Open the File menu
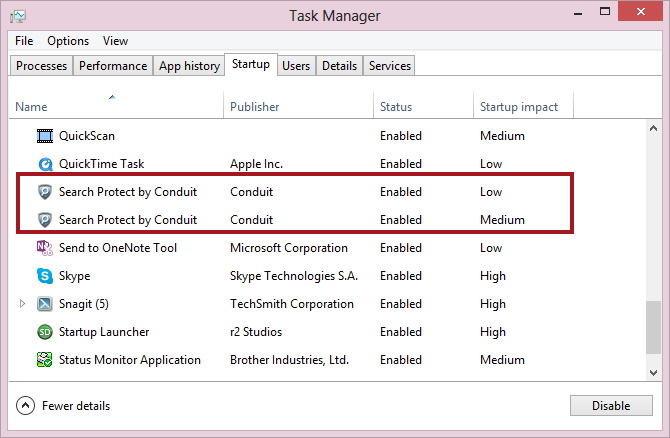Viewport: 670px width, 438px height. (24, 41)
